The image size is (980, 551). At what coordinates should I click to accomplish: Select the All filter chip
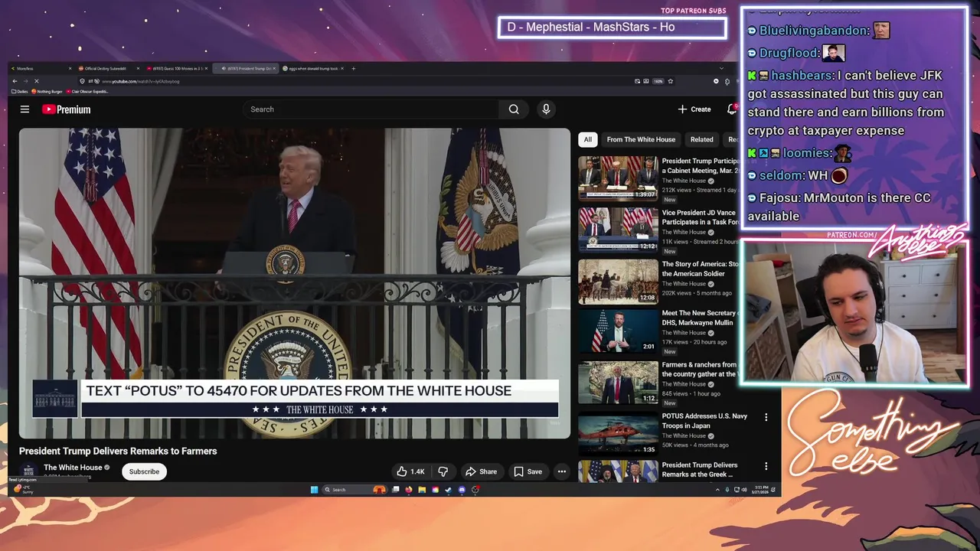point(587,139)
